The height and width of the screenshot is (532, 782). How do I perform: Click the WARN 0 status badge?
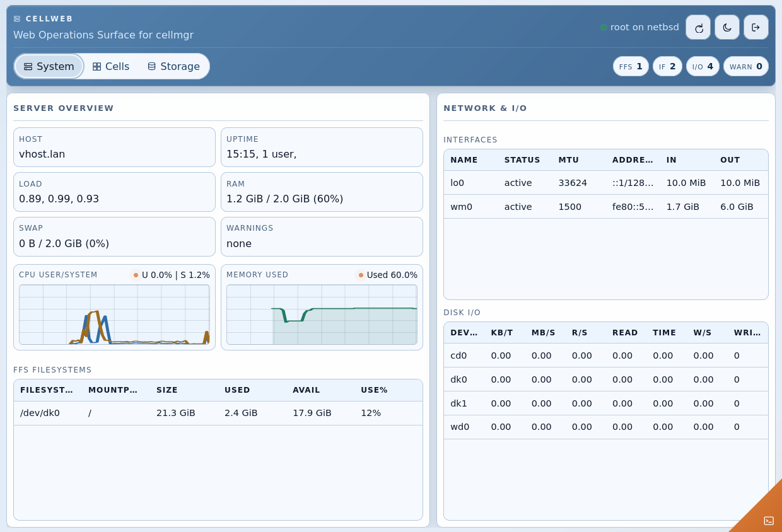pos(745,66)
